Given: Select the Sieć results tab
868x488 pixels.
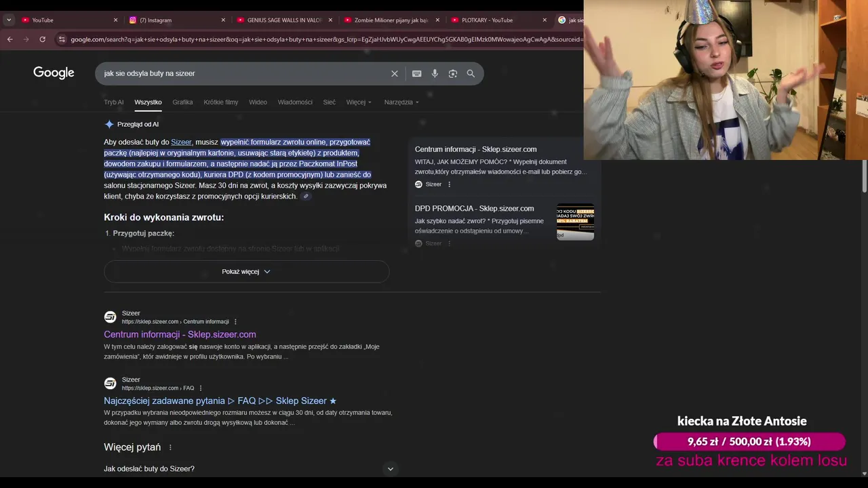Looking at the screenshot, I should coord(330,102).
